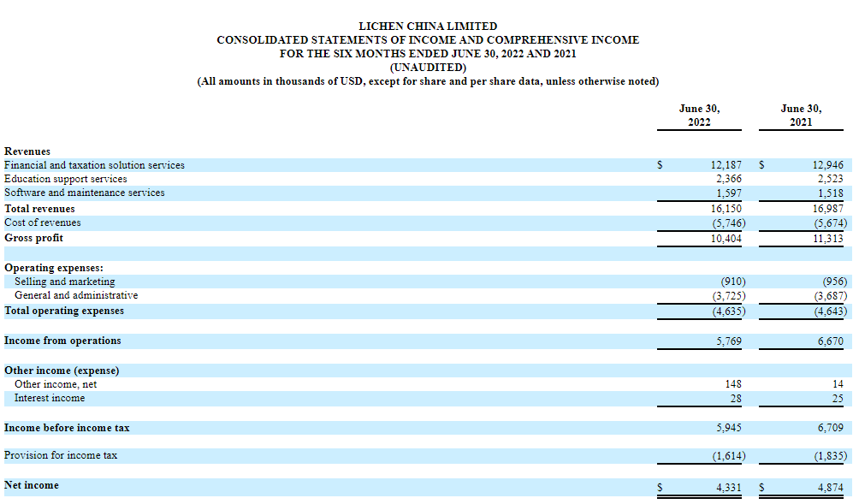Click Financial and taxation solution services label
This screenshot has width=853, height=504.
[94, 165]
